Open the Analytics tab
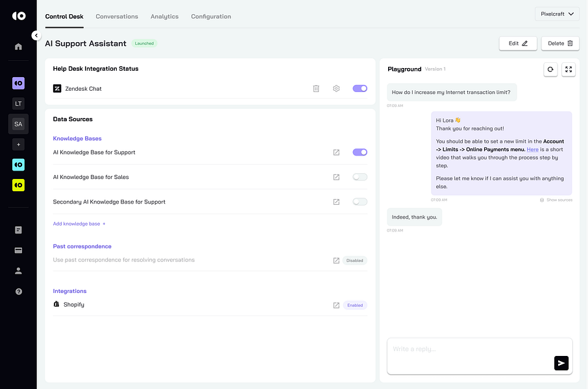The width and height of the screenshot is (588, 389). (164, 17)
